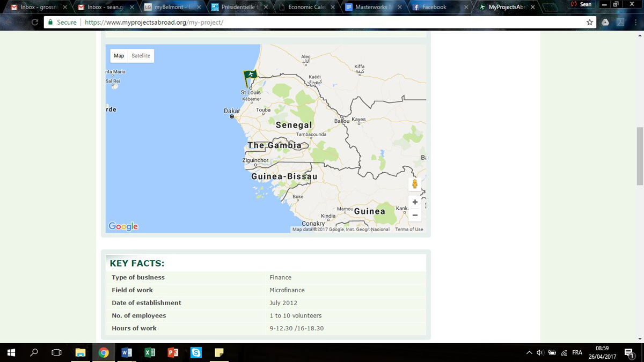This screenshot has width=644, height=362.
Task: Reload the page using the refresh icon
Action: [x=35, y=23]
